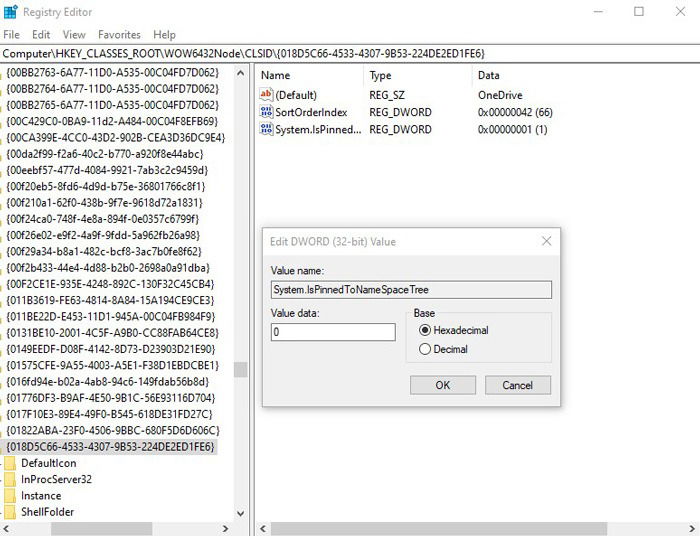This screenshot has height=536, width=700.
Task: Cancel the DWORD edit dialog
Action: click(x=518, y=385)
